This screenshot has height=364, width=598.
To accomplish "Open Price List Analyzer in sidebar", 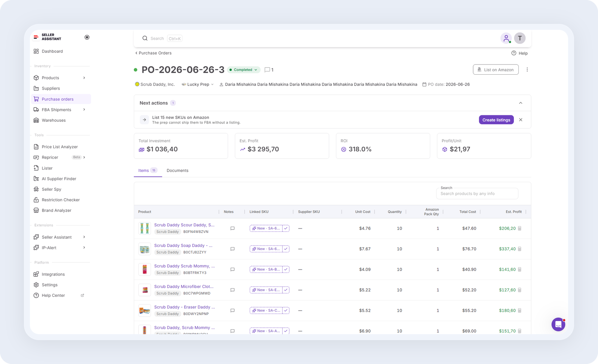I will [60, 147].
